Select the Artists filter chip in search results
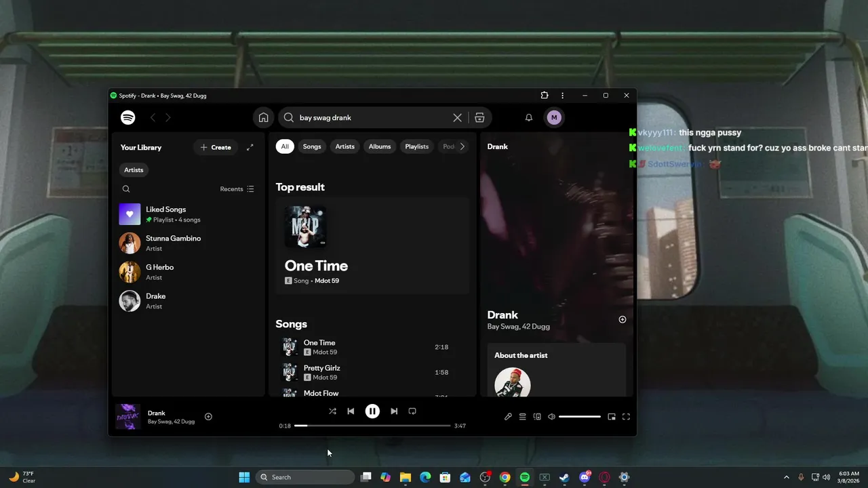Screen dimensions: 868x488 (x=345, y=146)
